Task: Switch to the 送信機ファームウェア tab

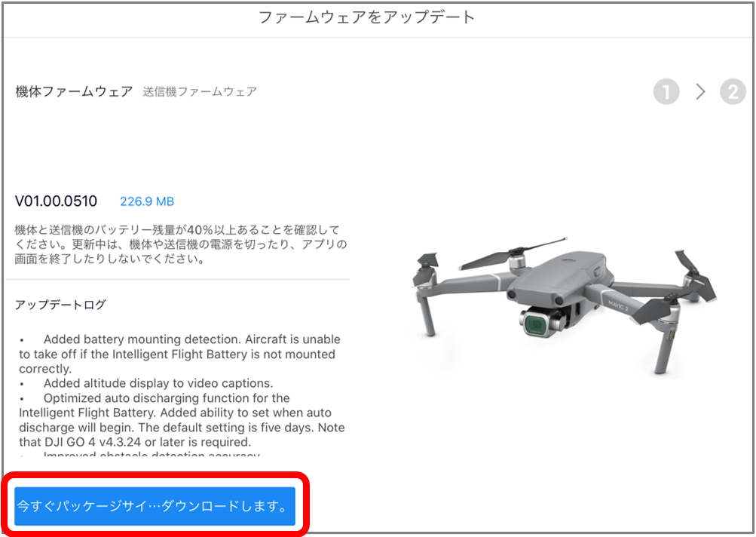Action: click(x=200, y=92)
